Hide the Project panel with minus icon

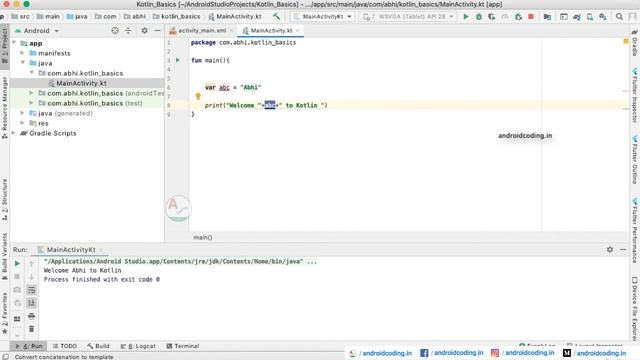click(158, 31)
